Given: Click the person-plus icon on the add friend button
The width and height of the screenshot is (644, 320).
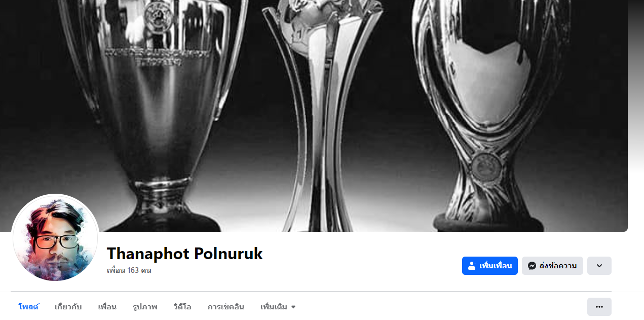Looking at the screenshot, I should click(472, 266).
